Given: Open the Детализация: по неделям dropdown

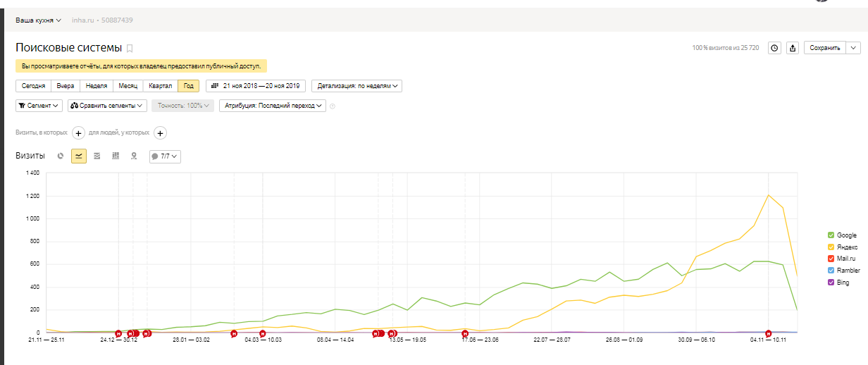Looking at the screenshot, I should [356, 86].
